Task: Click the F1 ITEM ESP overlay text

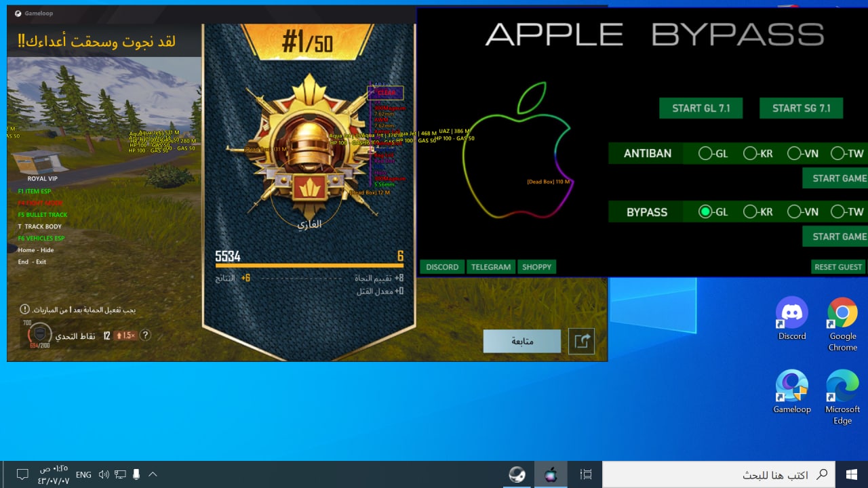Action: click(x=35, y=191)
